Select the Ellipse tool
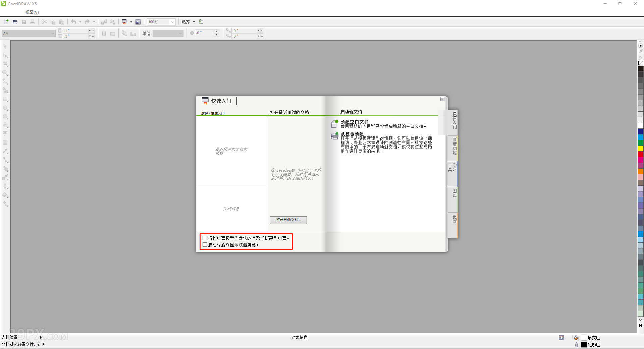644x349 pixels. tap(5, 108)
